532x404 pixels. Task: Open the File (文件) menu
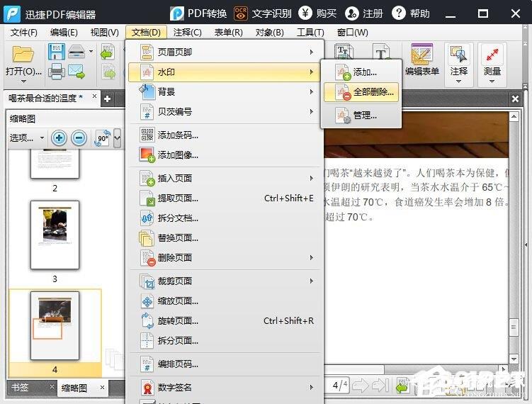(24, 33)
